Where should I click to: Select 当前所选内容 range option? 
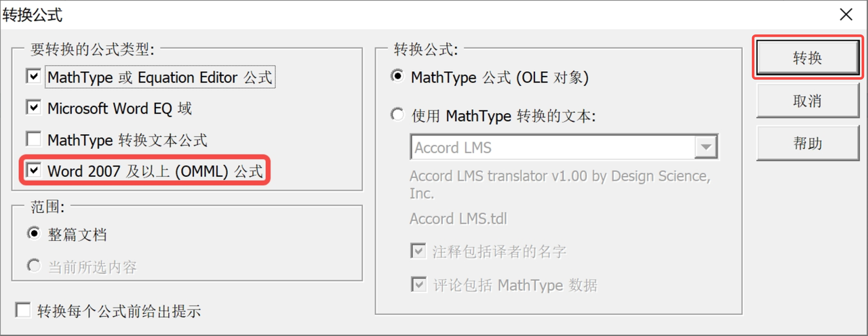[33, 266]
